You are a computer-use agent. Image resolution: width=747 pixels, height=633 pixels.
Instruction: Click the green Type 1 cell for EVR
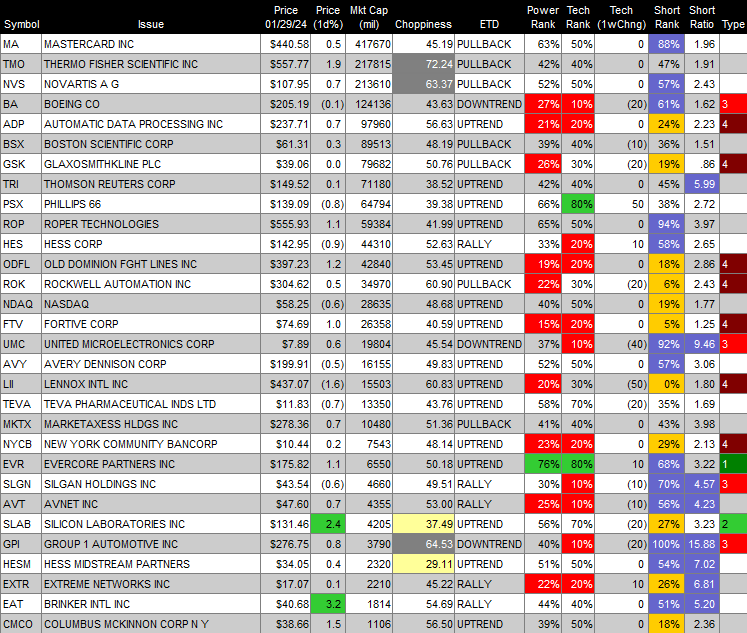coord(733,464)
